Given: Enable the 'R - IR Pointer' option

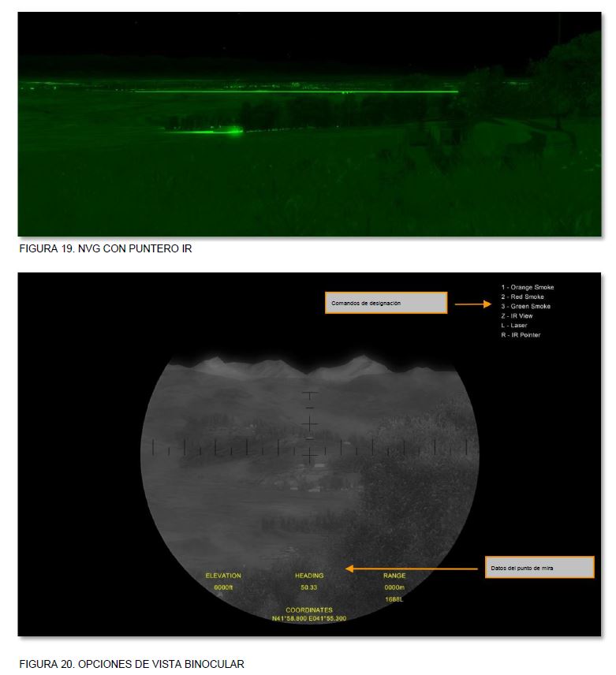Looking at the screenshot, I should [521, 334].
